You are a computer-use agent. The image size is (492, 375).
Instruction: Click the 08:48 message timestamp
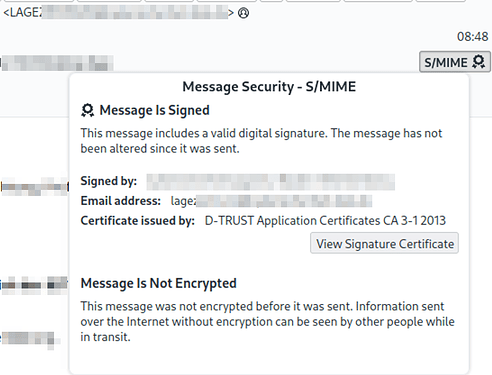[472, 36]
